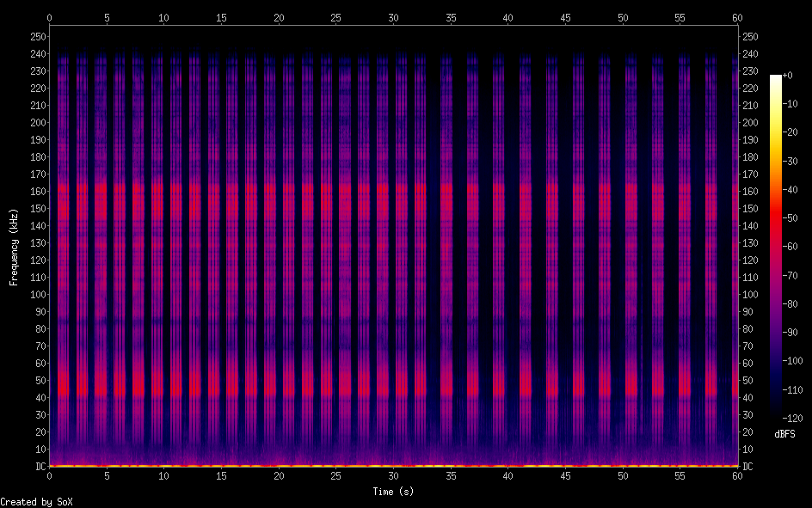
Task: Click the 100 kHz label on right axis
Action: (751, 294)
